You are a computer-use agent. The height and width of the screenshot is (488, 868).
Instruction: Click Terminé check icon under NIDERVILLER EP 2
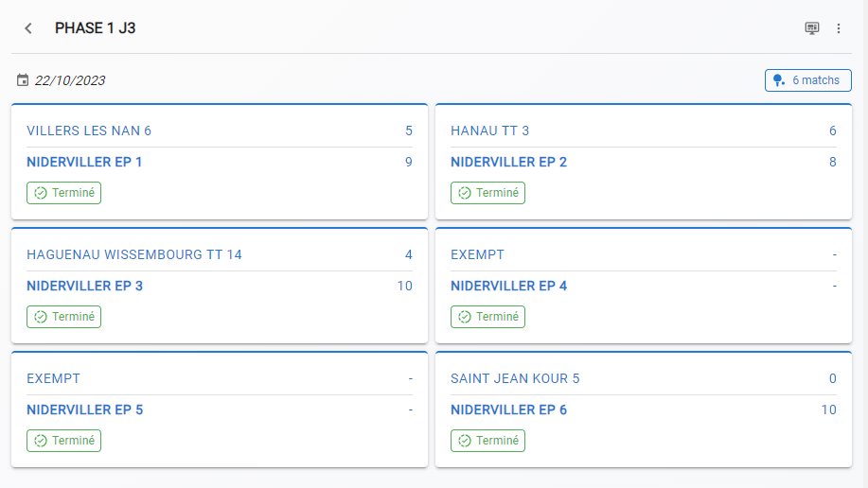[x=465, y=193]
